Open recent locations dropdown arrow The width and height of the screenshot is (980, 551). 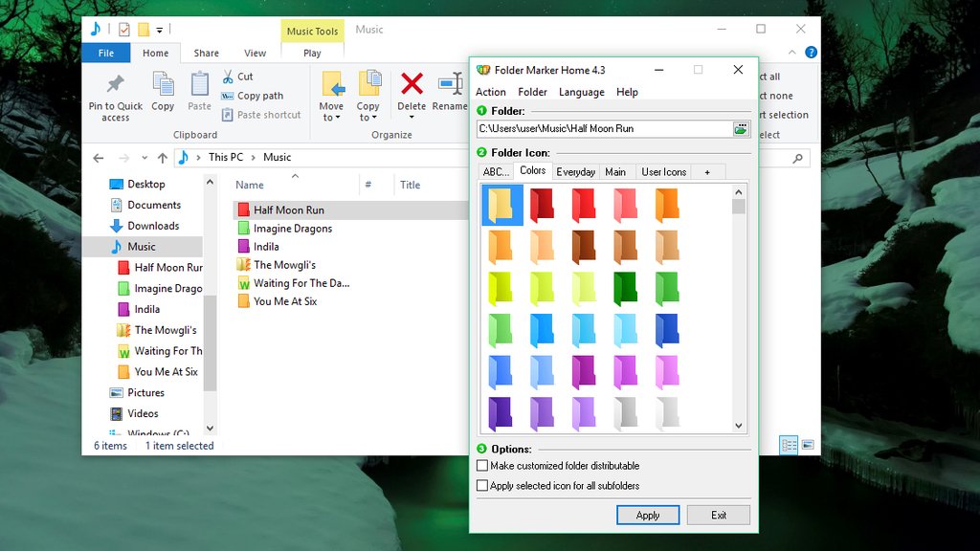point(145,158)
